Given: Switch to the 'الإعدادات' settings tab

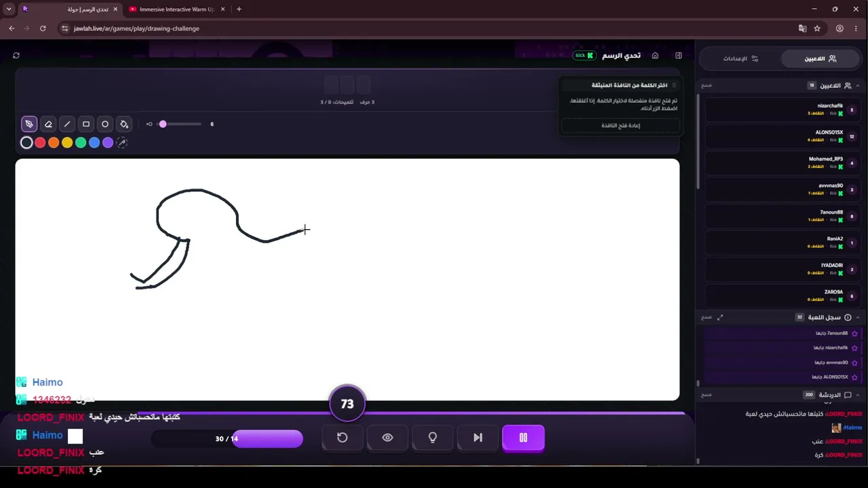Looking at the screenshot, I should click(741, 59).
